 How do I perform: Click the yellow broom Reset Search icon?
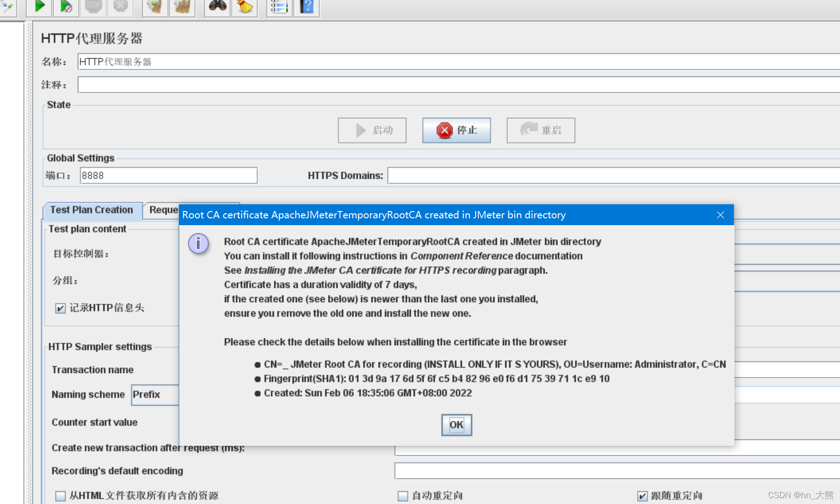tap(244, 6)
